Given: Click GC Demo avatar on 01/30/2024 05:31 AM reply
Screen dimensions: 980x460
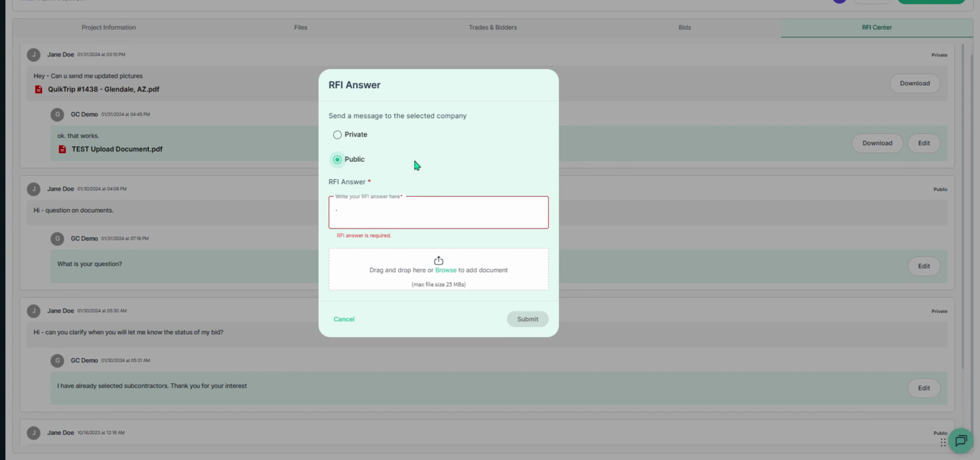Looking at the screenshot, I should tap(57, 361).
